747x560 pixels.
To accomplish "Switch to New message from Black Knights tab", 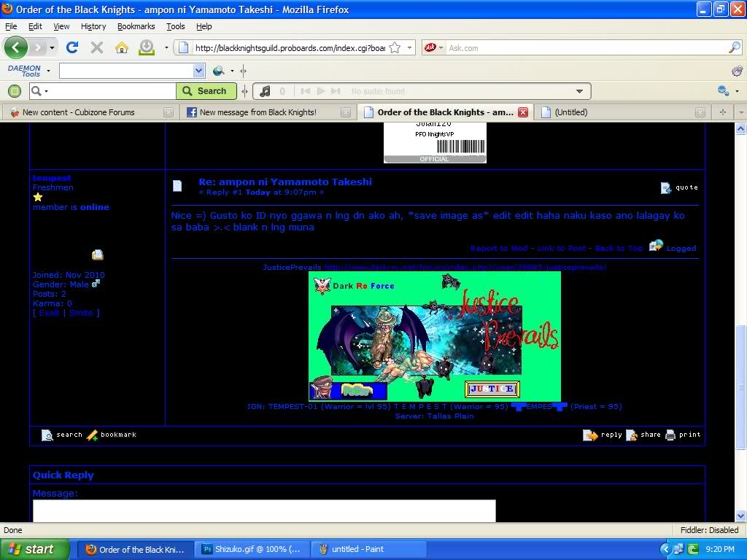I will 268,112.
